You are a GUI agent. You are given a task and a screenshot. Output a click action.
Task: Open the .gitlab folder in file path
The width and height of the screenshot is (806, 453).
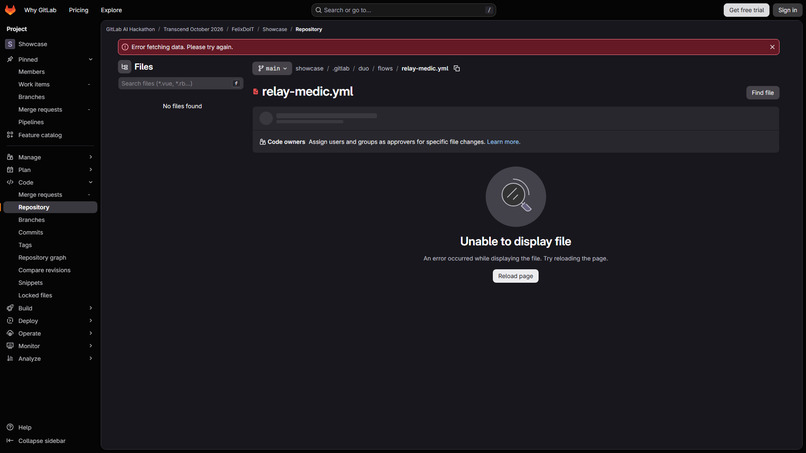pyautogui.click(x=341, y=68)
